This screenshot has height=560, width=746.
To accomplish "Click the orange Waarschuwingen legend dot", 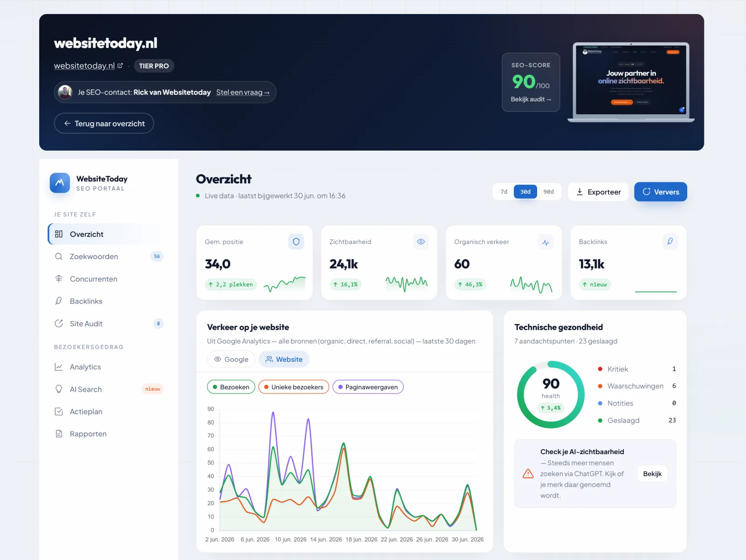I will tap(600, 386).
